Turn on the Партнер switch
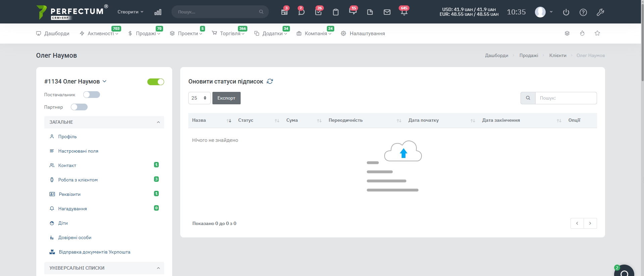This screenshot has width=644, height=276. pos(79,107)
